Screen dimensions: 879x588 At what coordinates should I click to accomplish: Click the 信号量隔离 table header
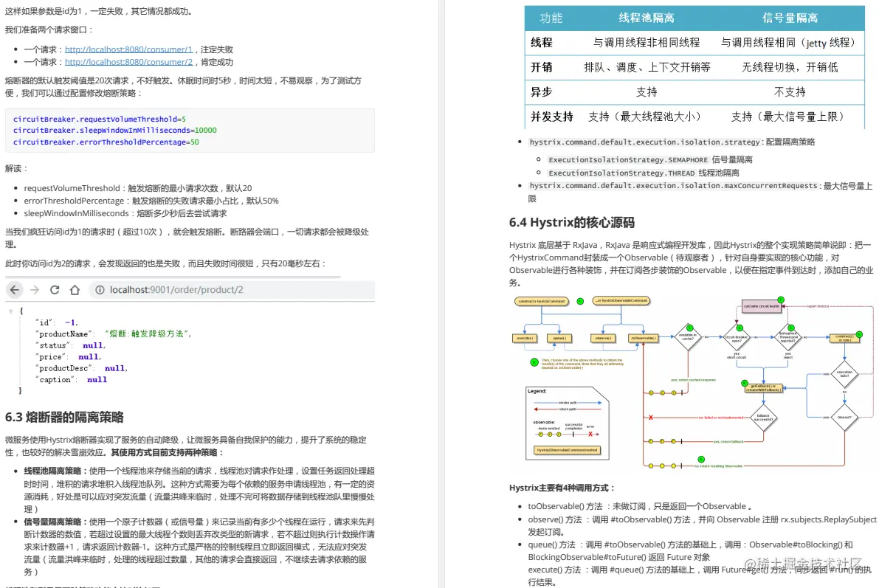click(x=790, y=18)
